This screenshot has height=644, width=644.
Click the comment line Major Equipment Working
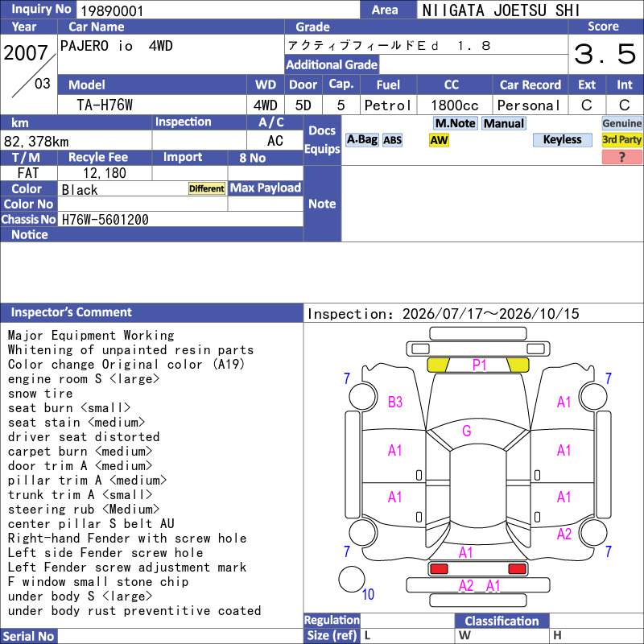(x=91, y=335)
